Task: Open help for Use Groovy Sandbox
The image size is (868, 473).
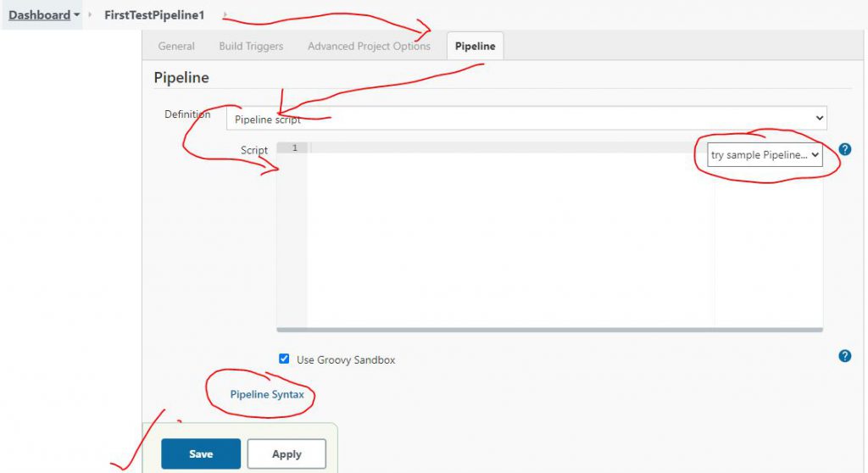Action: click(x=844, y=356)
